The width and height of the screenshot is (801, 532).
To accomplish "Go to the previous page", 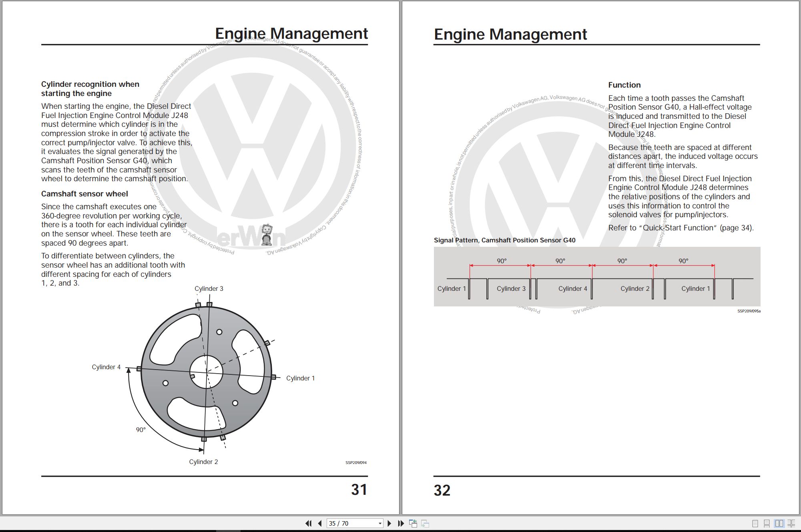I will pos(320,523).
